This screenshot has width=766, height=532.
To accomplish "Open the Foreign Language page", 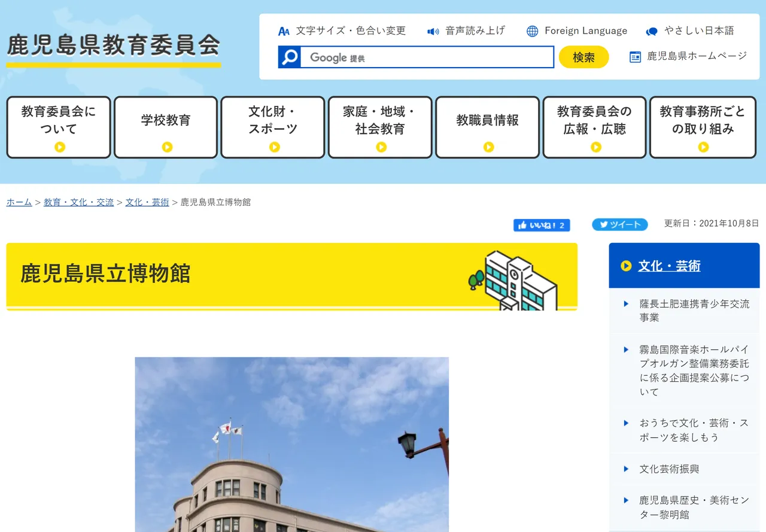I will pyautogui.click(x=586, y=31).
